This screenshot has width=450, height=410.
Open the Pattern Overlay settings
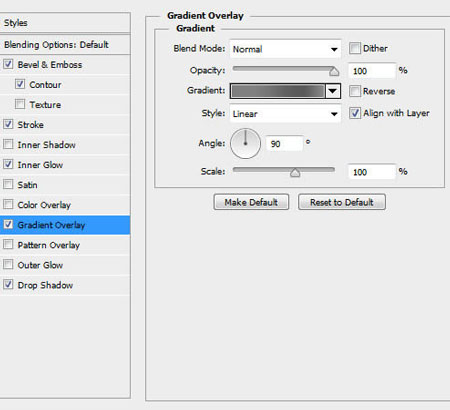pyautogui.click(x=65, y=245)
